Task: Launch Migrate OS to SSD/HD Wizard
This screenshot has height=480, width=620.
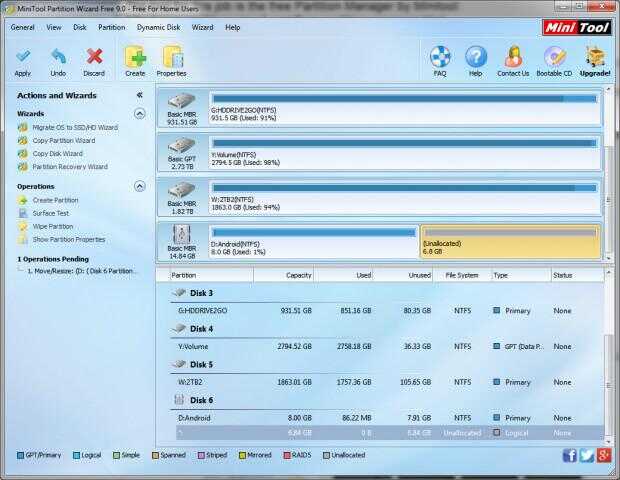Action: click(x=75, y=127)
